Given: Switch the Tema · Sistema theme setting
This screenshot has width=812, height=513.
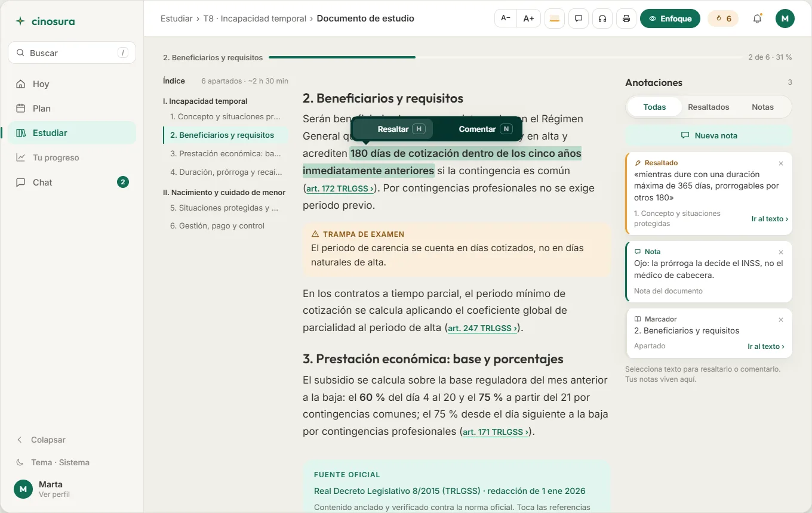Looking at the screenshot, I should point(72,462).
